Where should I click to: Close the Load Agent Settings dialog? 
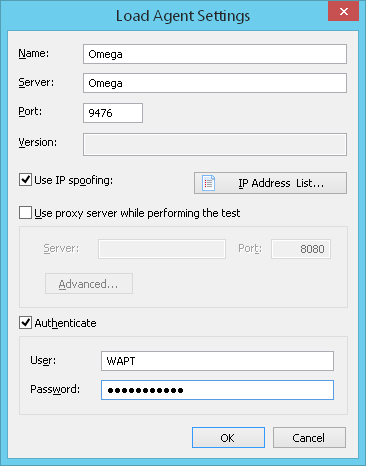[x=343, y=12]
